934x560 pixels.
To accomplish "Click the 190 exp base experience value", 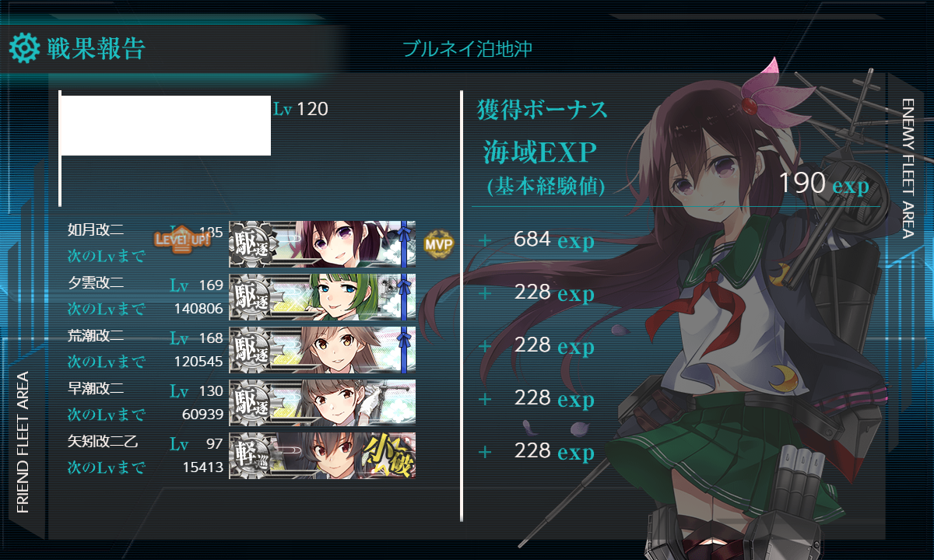I will coord(823,184).
